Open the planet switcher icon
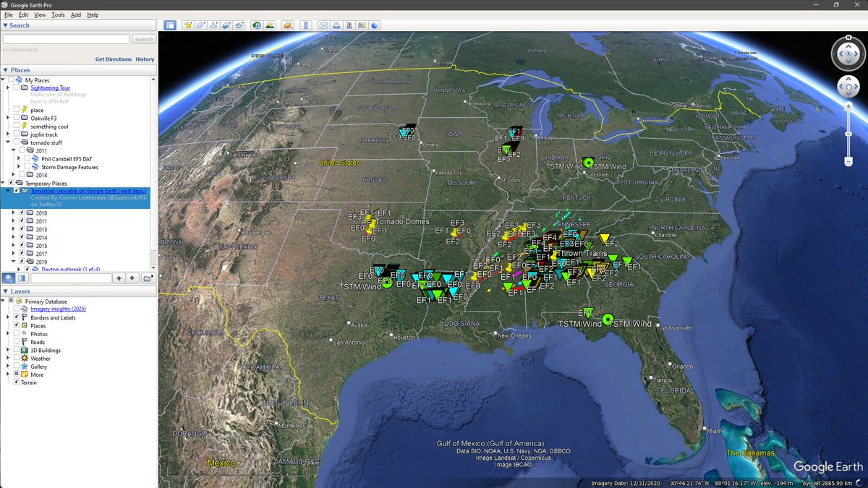This screenshot has height=488, width=868. [x=288, y=25]
